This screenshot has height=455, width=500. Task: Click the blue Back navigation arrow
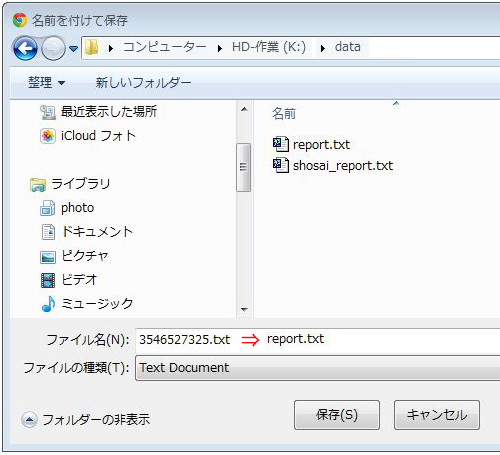25,48
